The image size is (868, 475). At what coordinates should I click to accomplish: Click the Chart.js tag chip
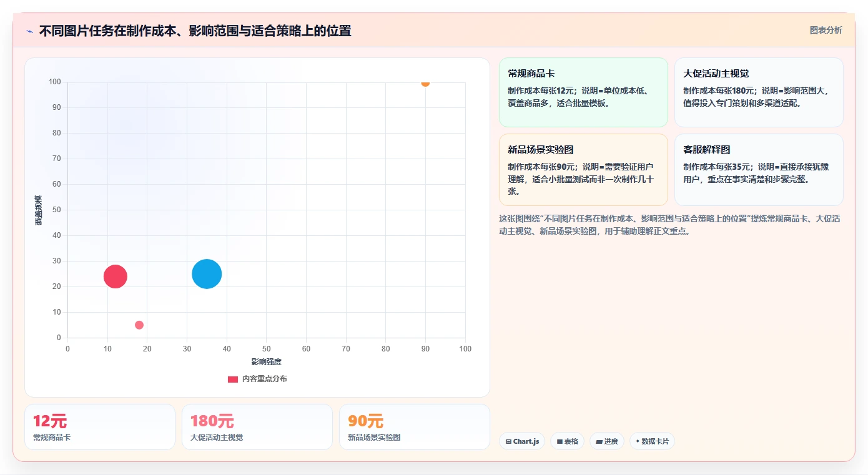click(x=522, y=441)
